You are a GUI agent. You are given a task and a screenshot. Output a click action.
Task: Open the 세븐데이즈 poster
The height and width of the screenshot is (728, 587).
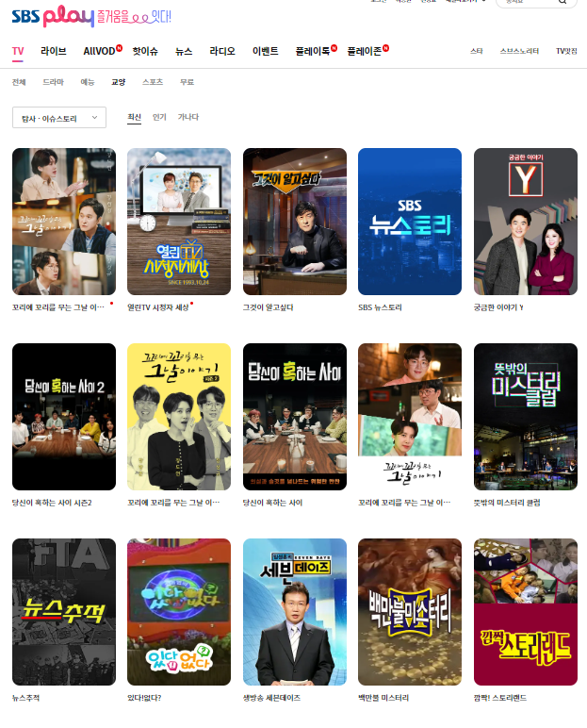pos(295,612)
